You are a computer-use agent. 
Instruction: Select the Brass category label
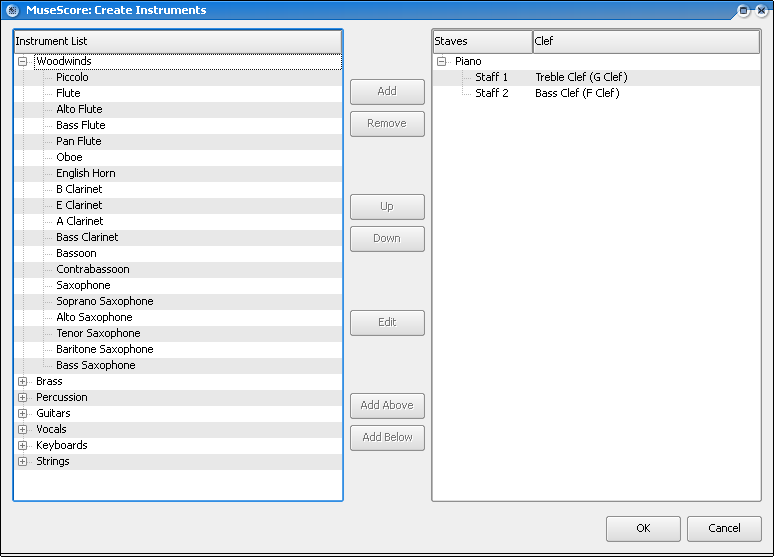tap(49, 381)
